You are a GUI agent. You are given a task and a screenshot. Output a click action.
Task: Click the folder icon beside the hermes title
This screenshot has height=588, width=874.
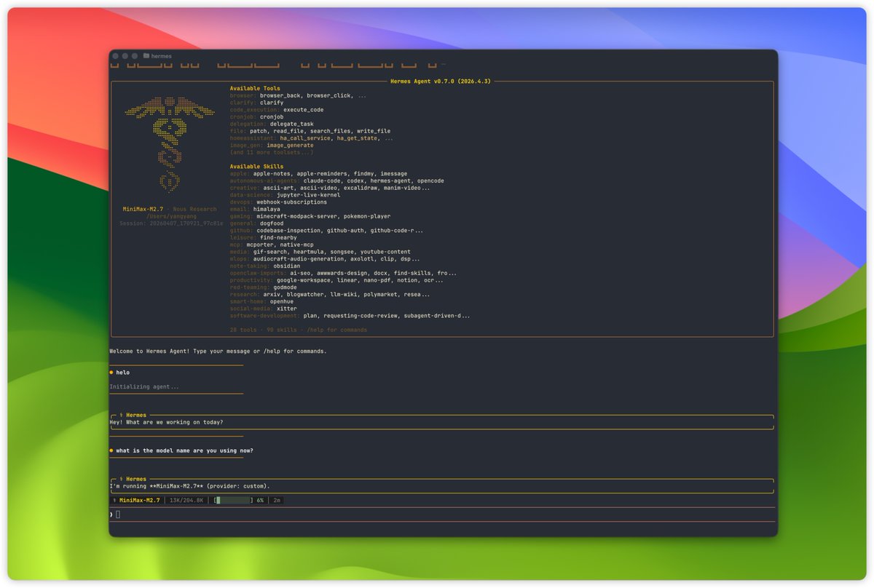[146, 56]
